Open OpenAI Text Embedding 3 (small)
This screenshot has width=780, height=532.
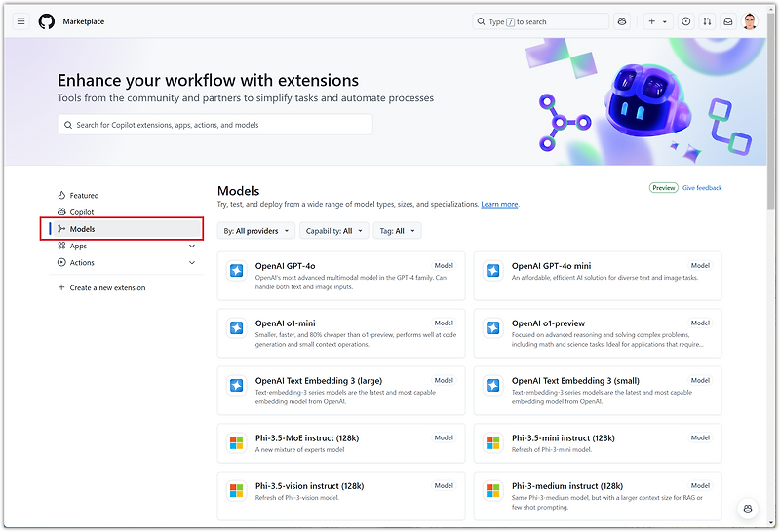coord(598,391)
